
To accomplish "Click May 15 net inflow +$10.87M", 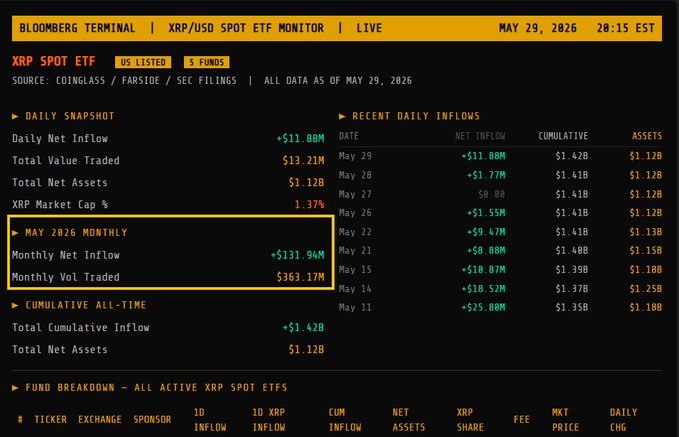I will (483, 269).
